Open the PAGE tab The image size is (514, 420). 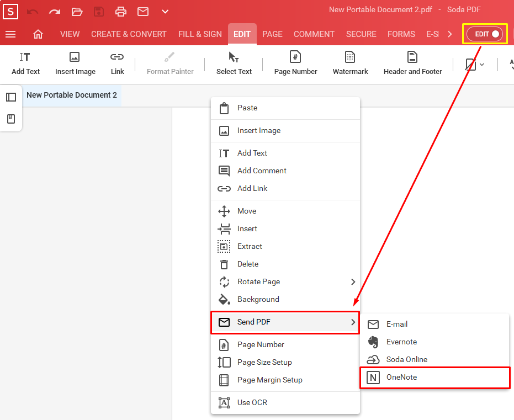[272, 34]
